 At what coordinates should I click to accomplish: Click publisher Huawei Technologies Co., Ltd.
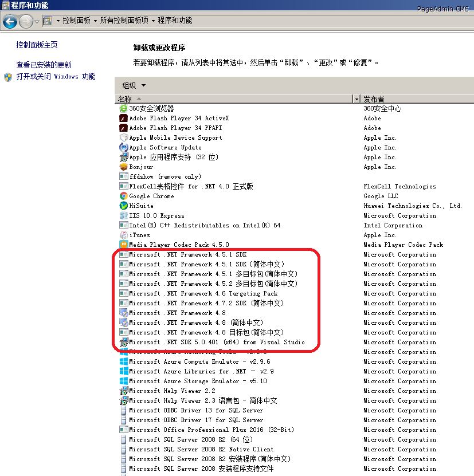413,206
